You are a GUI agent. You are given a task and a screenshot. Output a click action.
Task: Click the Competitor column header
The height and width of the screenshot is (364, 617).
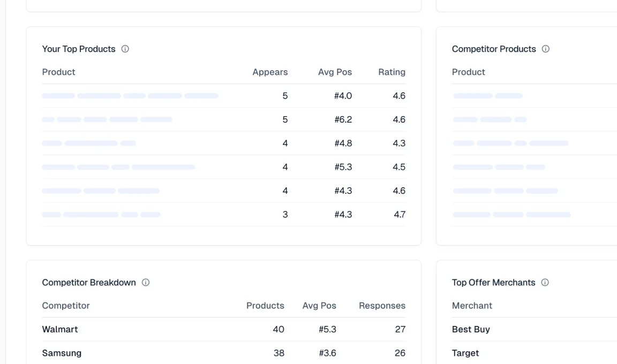click(x=66, y=306)
